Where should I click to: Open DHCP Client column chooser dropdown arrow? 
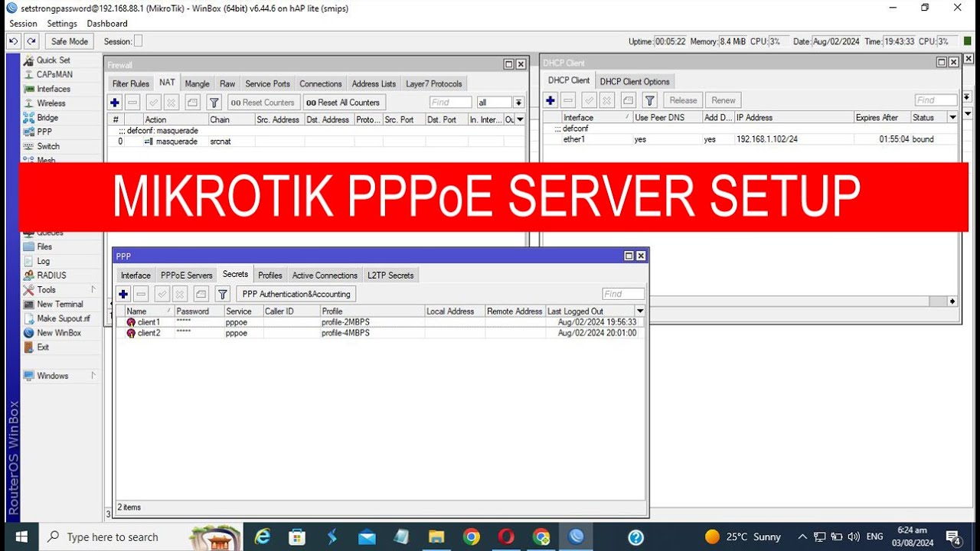[x=953, y=118]
